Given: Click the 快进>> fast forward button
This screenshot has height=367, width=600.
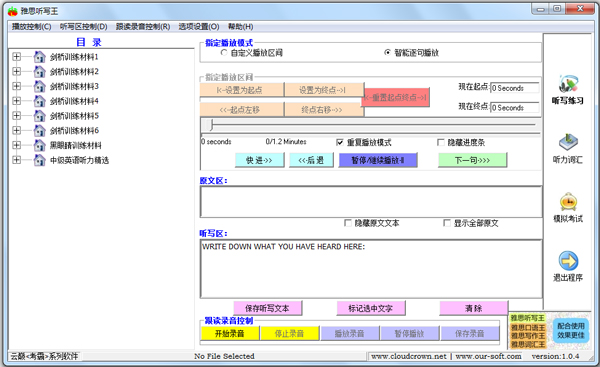Looking at the screenshot, I should click(259, 160).
